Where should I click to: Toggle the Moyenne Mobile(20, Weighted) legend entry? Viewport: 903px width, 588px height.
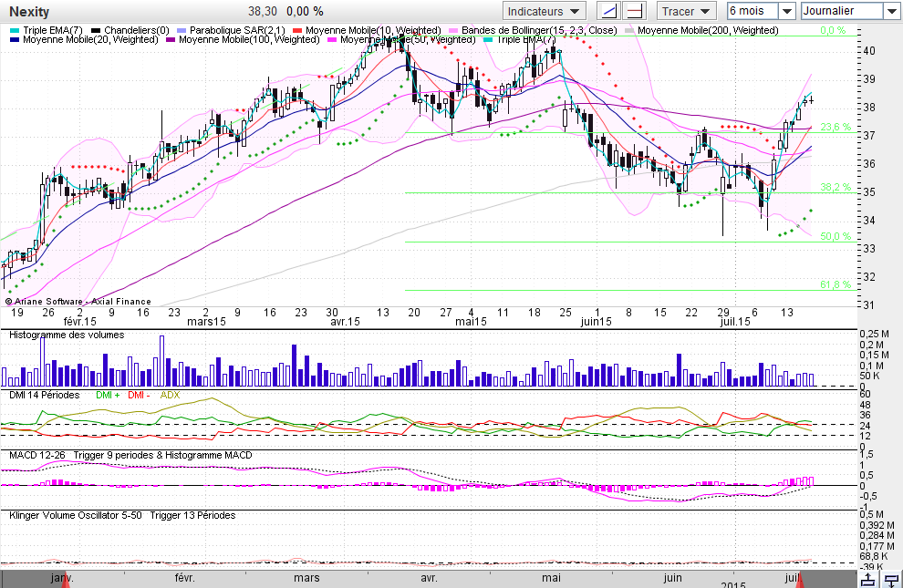coord(84,40)
